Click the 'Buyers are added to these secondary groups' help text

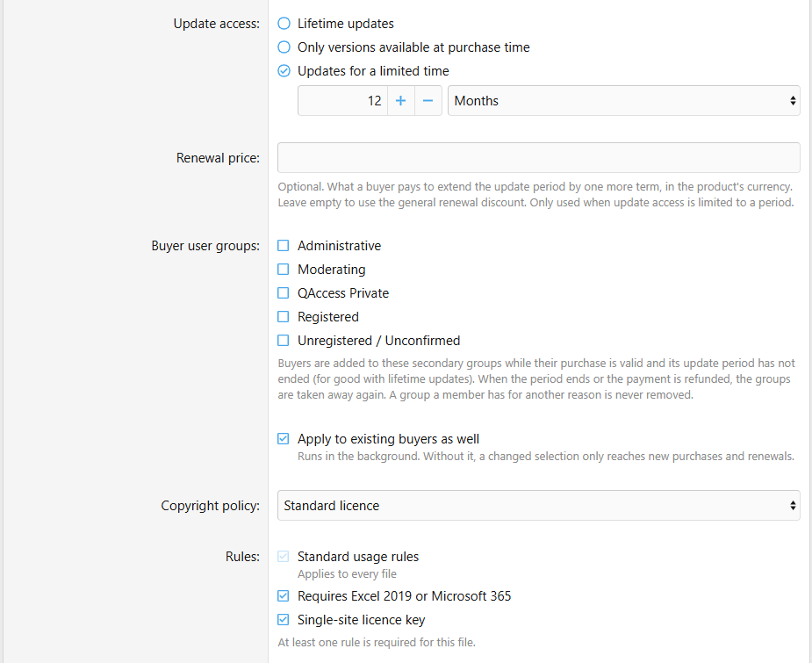pyautogui.click(x=536, y=378)
